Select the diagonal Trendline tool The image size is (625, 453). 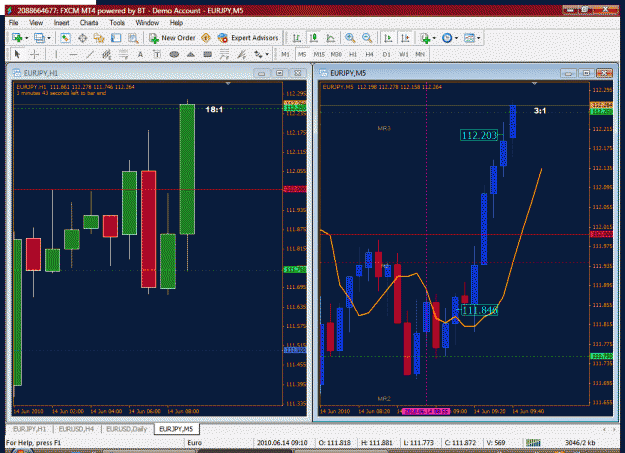[90, 54]
